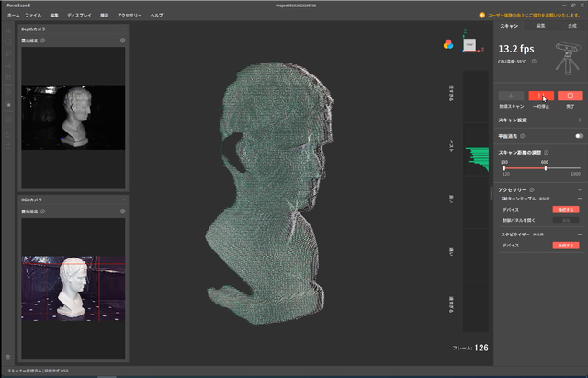Screen dimensions: 588x378
Task: Click info icon next to Depth 露出設定
Action: coord(44,41)
